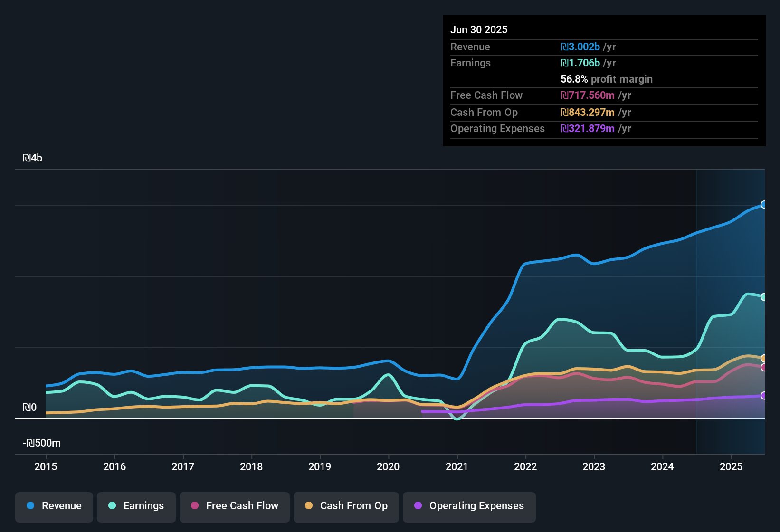Click the orange Cash From Op dot icon
This screenshot has width=780, height=532.
(x=309, y=506)
